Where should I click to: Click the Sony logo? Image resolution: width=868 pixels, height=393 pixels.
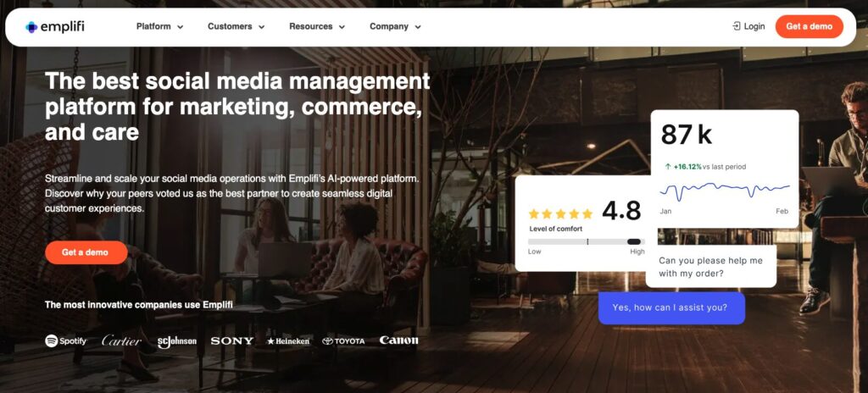[x=232, y=341]
